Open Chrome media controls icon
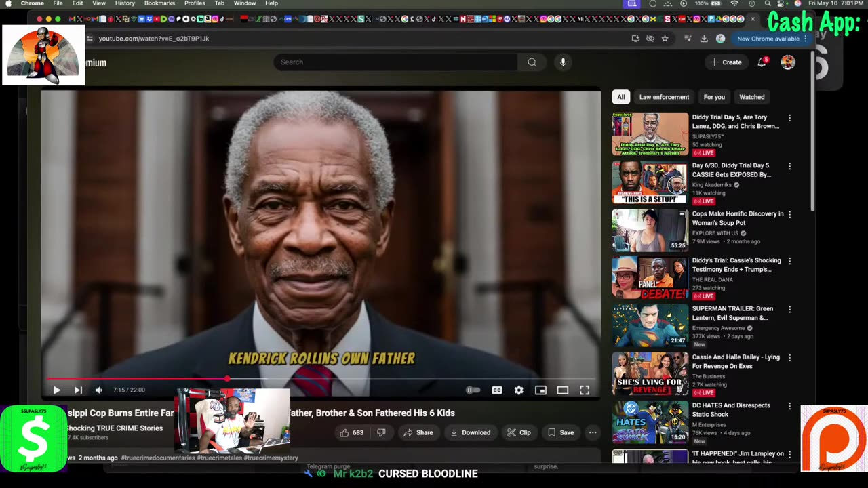Viewport: 868px width, 488px height. click(688, 39)
